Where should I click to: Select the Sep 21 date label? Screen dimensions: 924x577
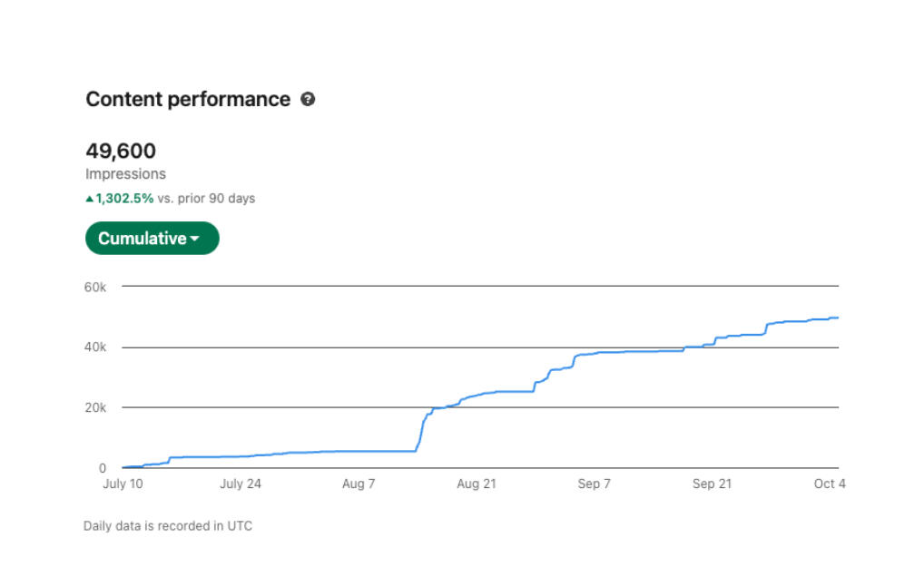711,484
